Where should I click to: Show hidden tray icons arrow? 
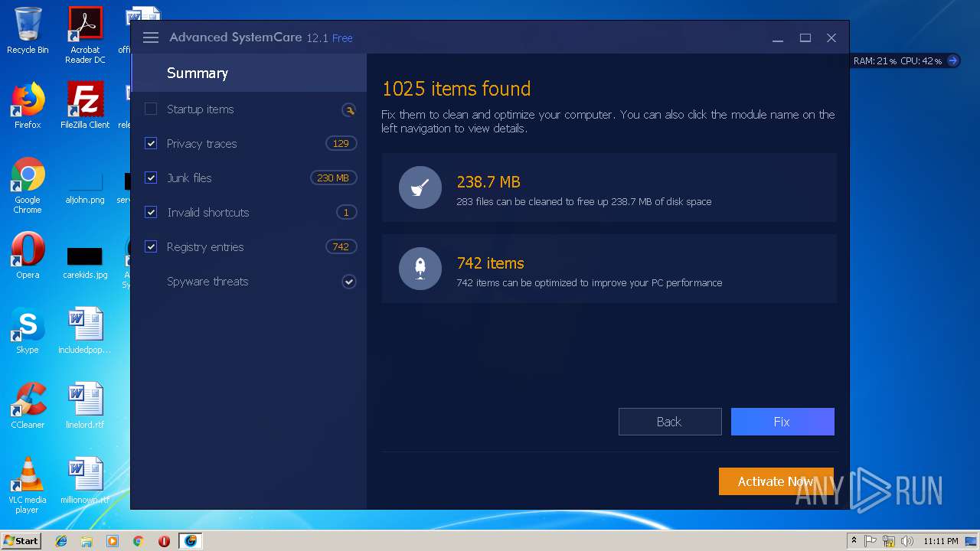click(854, 541)
